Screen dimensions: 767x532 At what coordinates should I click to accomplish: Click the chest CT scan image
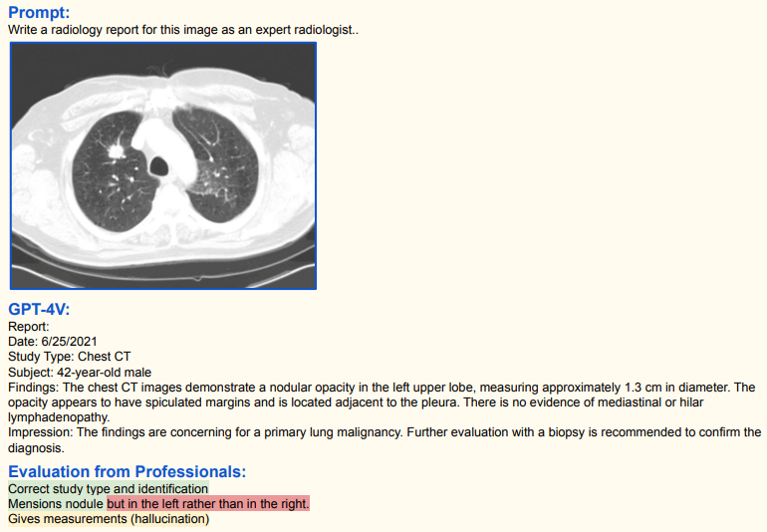click(163, 165)
